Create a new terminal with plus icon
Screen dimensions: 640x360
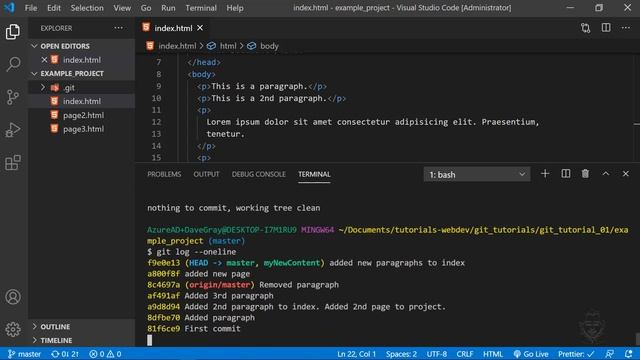(x=545, y=174)
